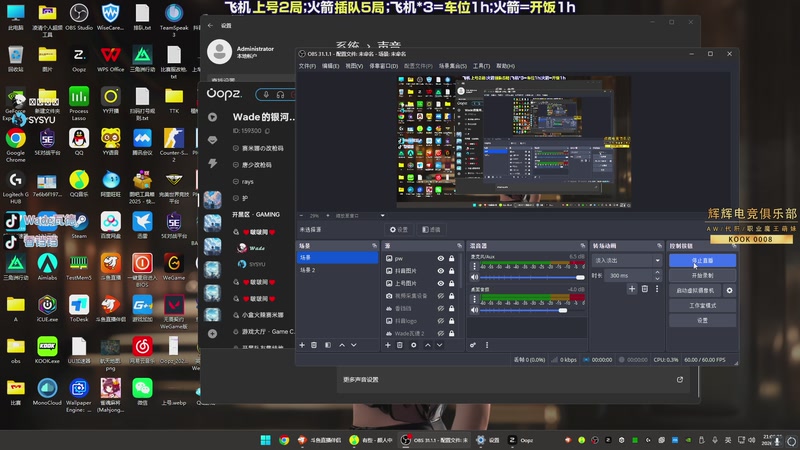The width and height of the screenshot is (800, 450).
Task: Move selected scene up with the arrow
Action: coord(342,345)
